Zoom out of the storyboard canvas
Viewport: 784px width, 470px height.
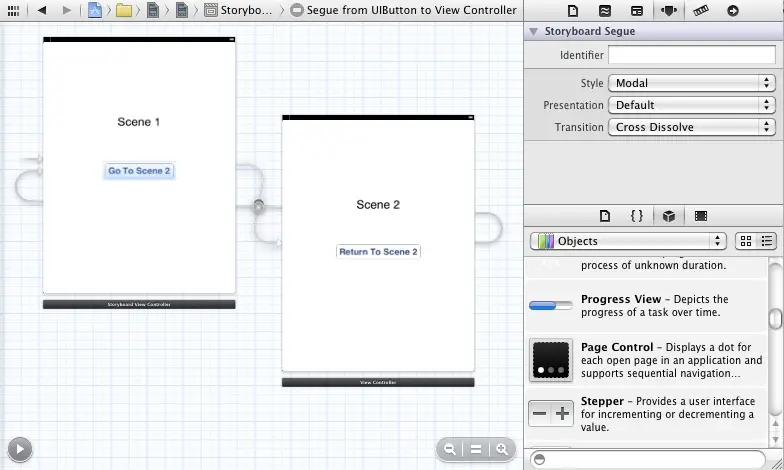pyautogui.click(x=451, y=450)
